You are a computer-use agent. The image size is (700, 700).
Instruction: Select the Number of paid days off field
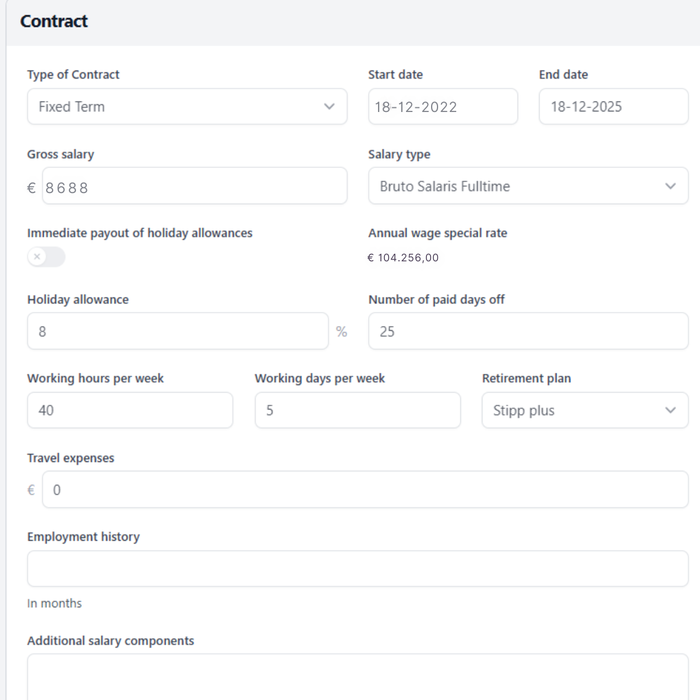tap(528, 331)
